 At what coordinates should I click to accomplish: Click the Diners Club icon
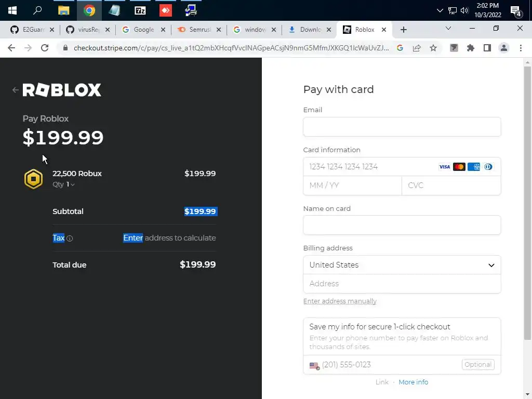click(x=488, y=167)
